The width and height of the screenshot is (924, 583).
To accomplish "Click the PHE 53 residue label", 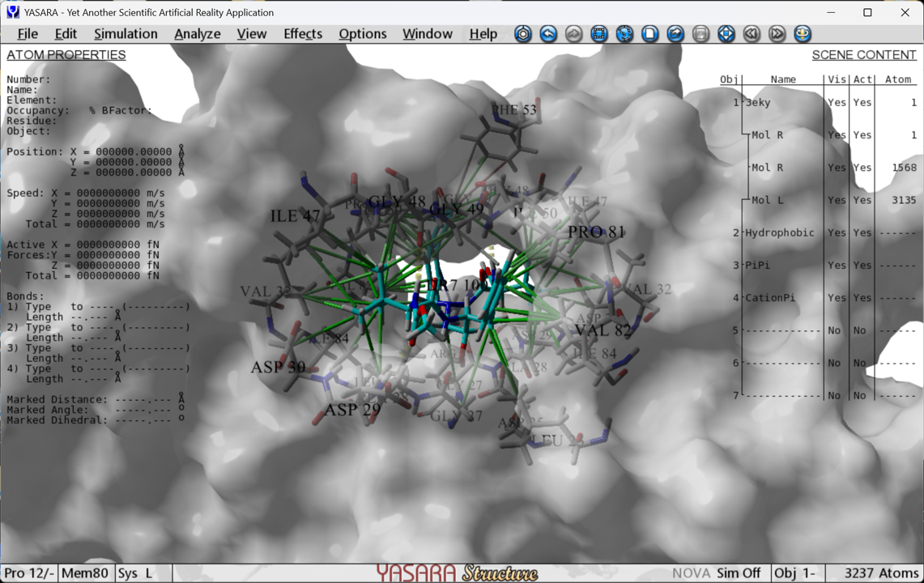I will [514, 109].
